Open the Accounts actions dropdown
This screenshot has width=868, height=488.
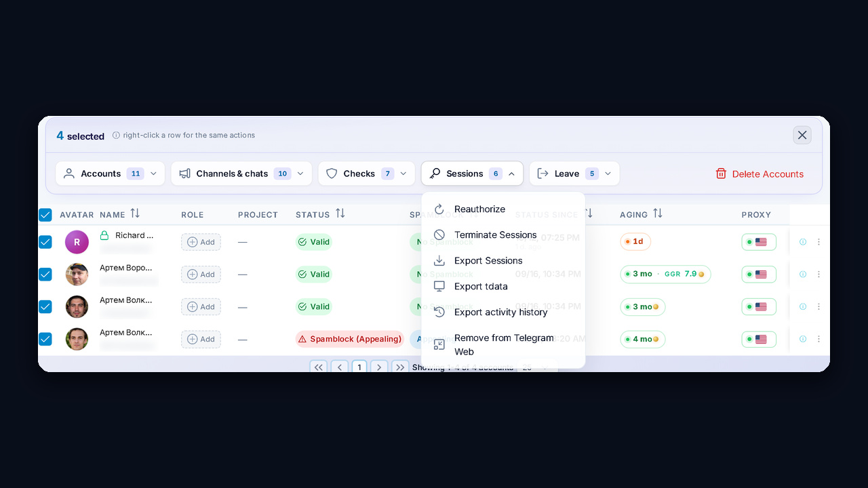point(110,174)
